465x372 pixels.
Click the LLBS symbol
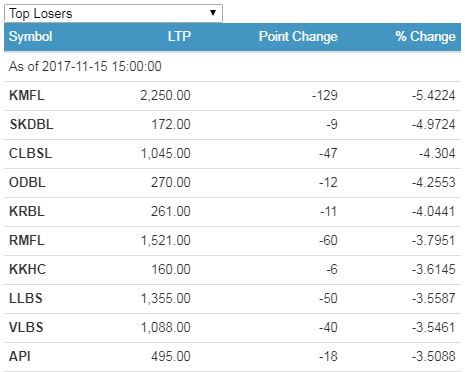click(x=26, y=298)
